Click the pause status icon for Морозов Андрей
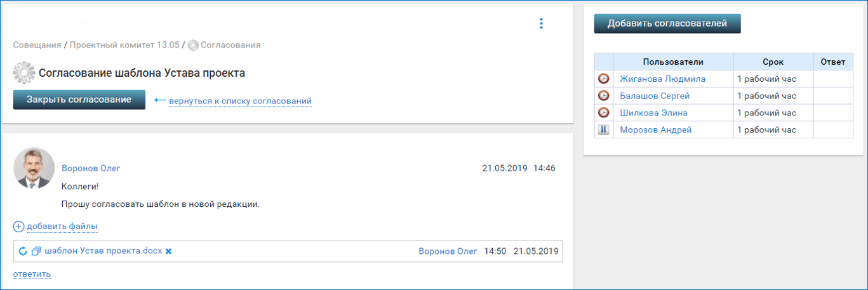The width and height of the screenshot is (868, 290). click(604, 129)
